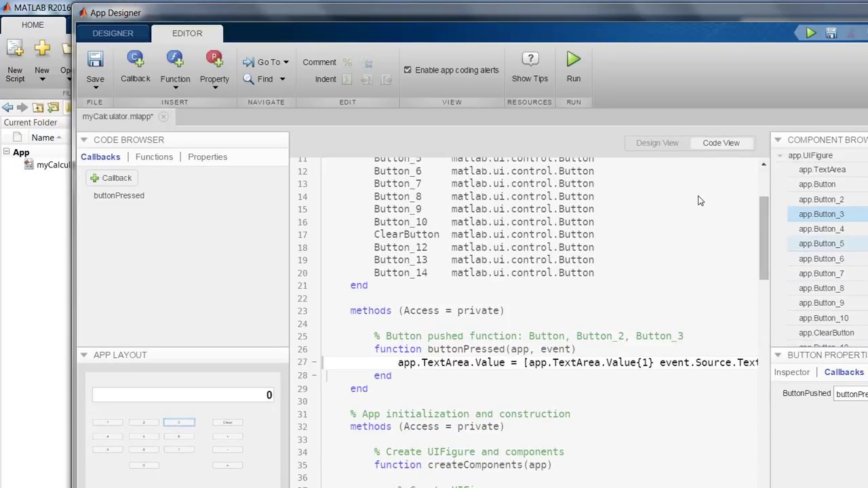868x488 pixels.
Task: Open Show Tips in the ribbon
Action: coord(530,67)
